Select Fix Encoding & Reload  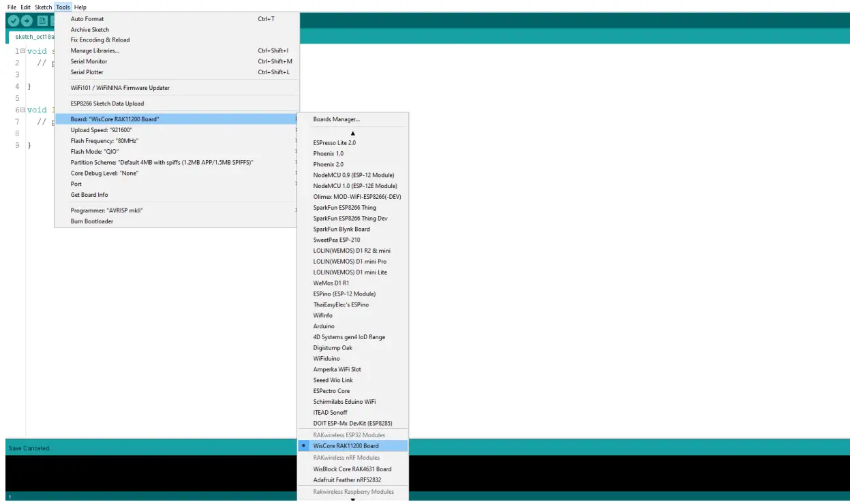click(177, 40)
